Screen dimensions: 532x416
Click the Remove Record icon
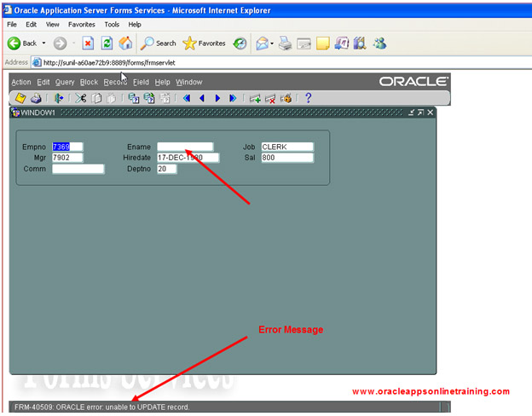pos(270,99)
